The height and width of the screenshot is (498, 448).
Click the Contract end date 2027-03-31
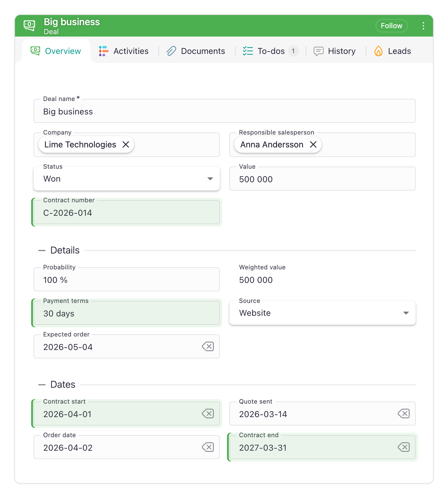[x=263, y=448]
